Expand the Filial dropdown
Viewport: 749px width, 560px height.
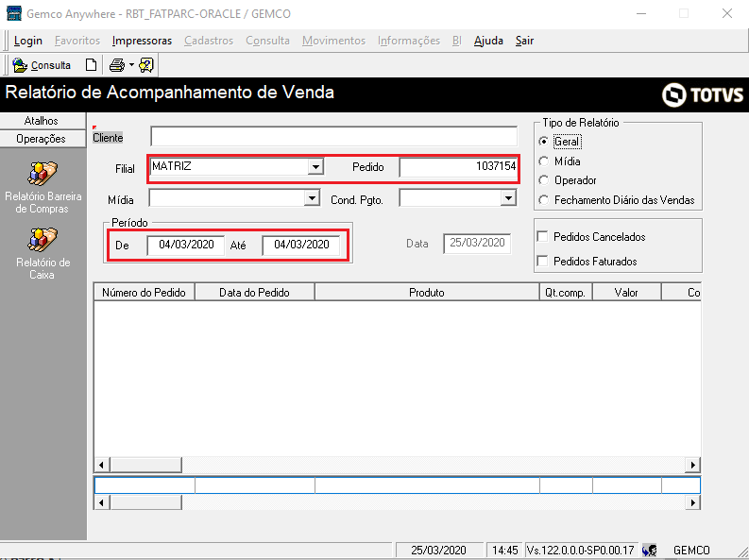point(315,167)
